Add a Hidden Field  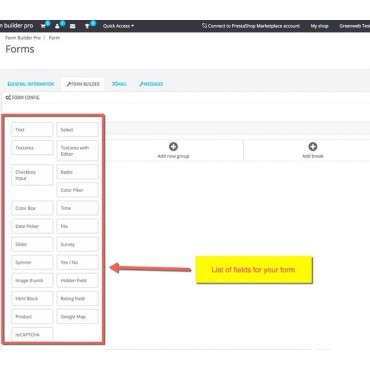[x=77, y=280]
